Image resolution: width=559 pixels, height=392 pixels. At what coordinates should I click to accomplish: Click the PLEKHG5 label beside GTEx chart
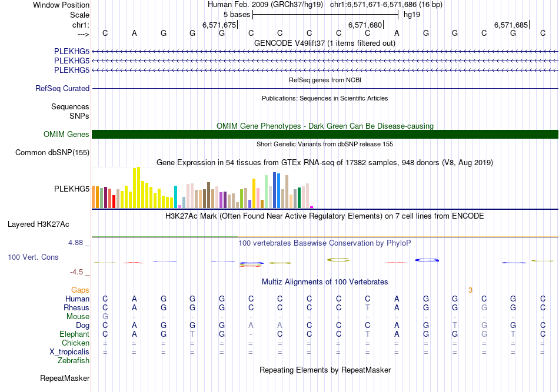(72, 189)
